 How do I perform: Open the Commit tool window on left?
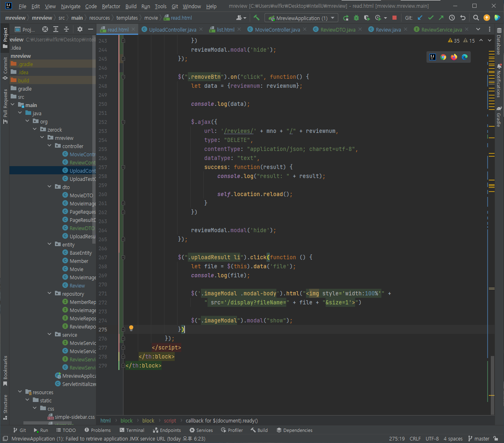tap(5, 69)
